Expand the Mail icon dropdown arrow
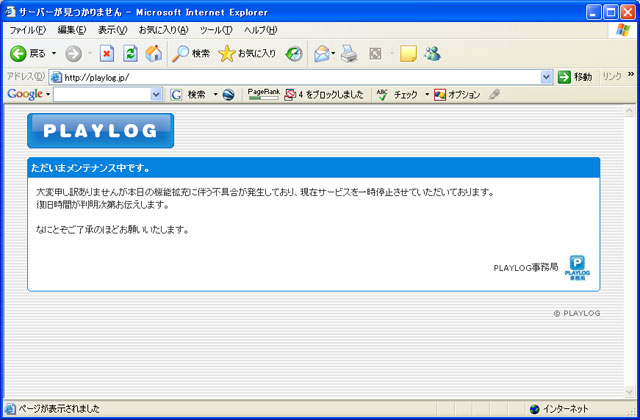Screen dimensions: 640x420 [x=333, y=53]
